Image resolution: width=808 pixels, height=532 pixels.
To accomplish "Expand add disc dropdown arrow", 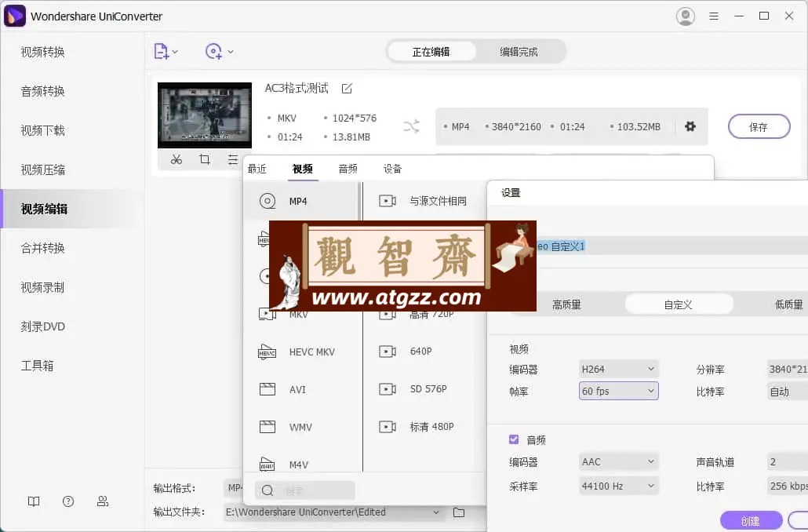I will (231, 52).
